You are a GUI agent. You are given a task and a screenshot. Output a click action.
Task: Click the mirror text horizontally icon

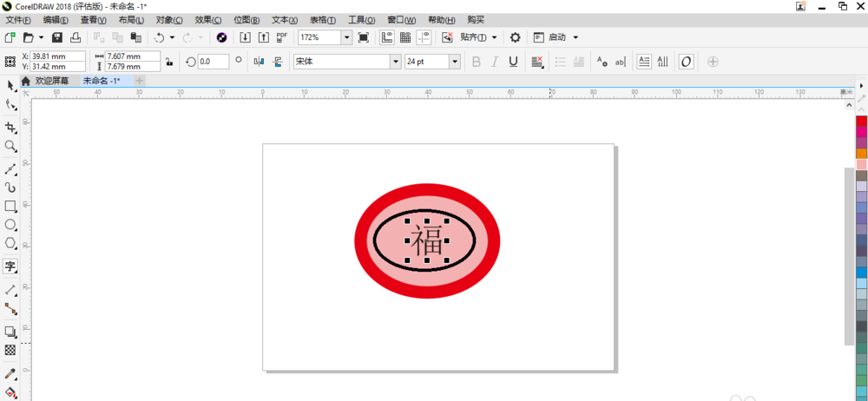259,62
